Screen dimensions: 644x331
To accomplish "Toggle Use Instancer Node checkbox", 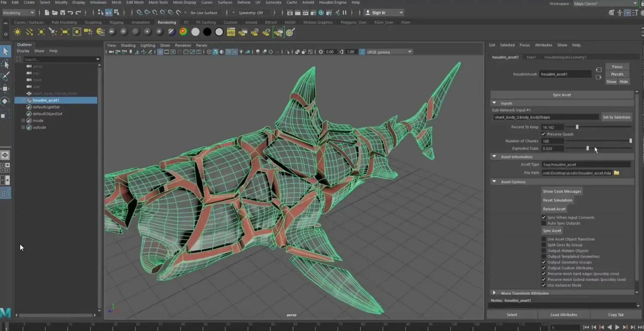I will pyautogui.click(x=544, y=285).
